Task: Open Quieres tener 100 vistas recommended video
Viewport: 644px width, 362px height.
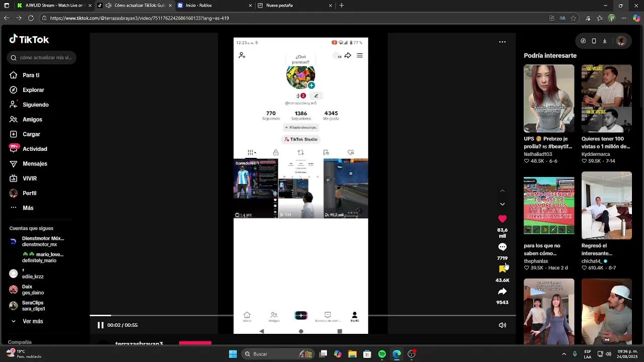Action: tap(607, 99)
